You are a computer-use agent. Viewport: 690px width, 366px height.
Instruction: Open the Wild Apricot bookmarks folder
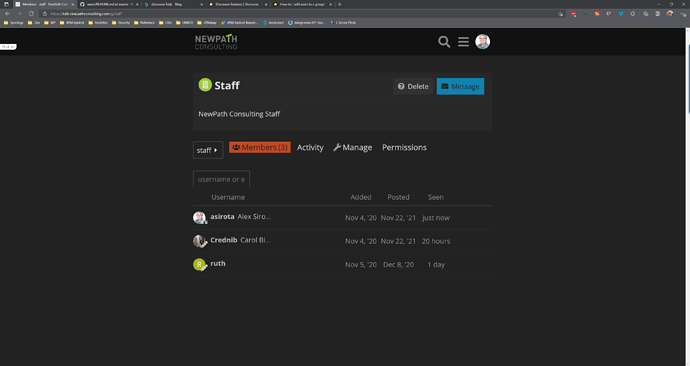pos(72,22)
